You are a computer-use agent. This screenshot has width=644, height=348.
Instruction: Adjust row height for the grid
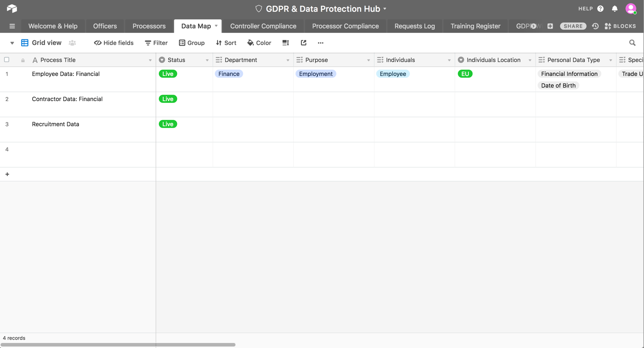coord(286,43)
